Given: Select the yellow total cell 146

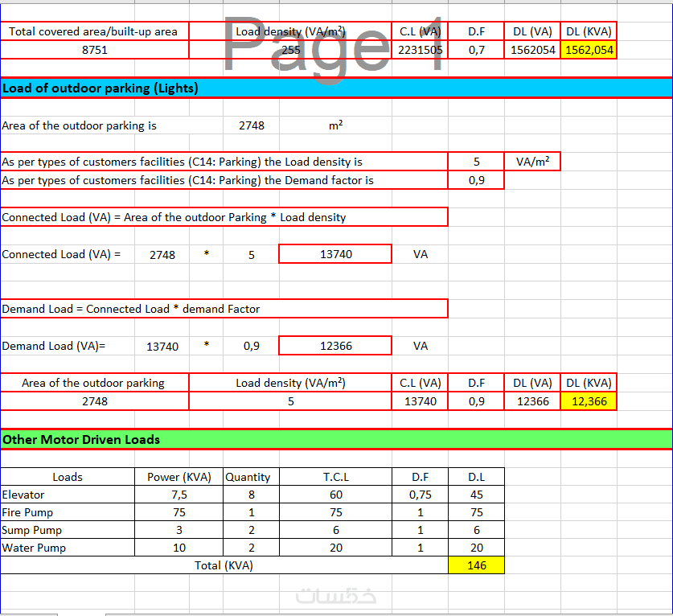Looking at the screenshot, I should pyautogui.click(x=477, y=565).
